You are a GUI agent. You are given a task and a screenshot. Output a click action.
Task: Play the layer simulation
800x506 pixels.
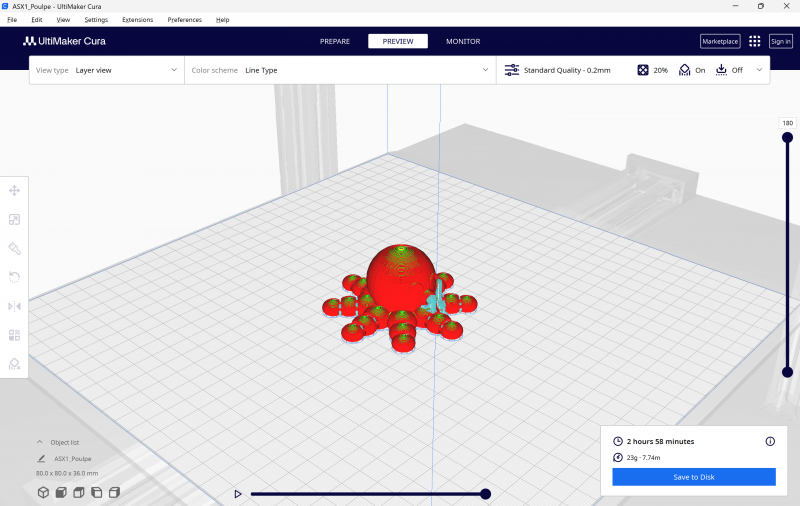click(x=237, y=494)
